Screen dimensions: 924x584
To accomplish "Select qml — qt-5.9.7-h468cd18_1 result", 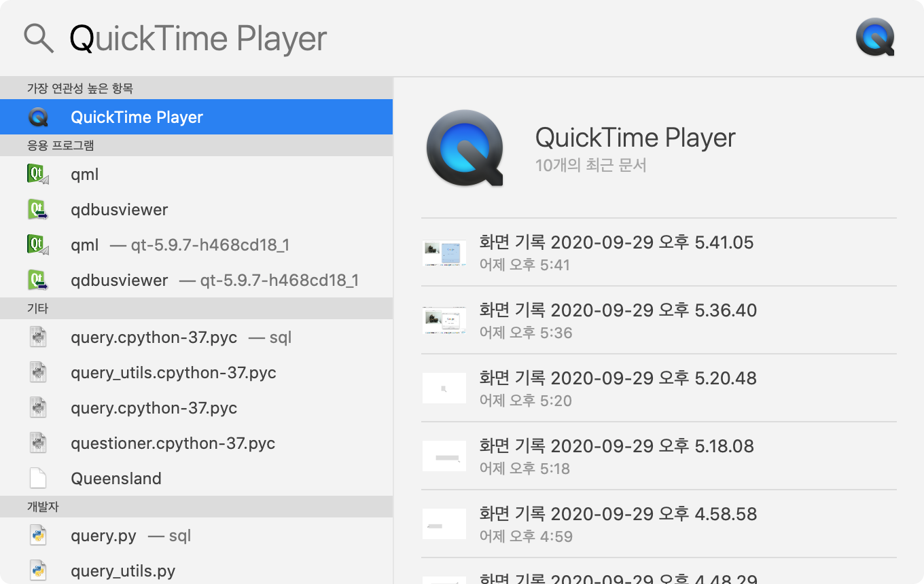I will (196, 244).
